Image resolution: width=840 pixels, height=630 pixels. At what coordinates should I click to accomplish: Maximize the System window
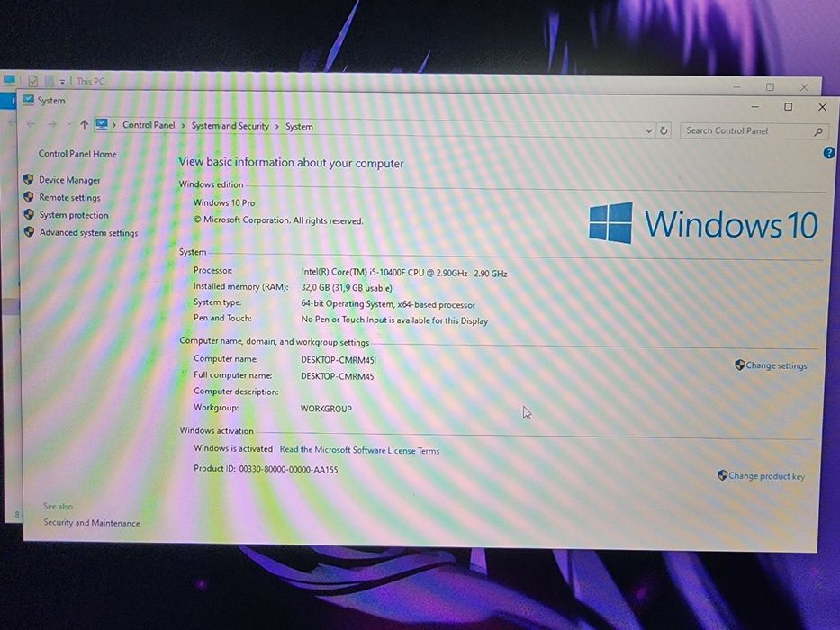coord(788,106)
